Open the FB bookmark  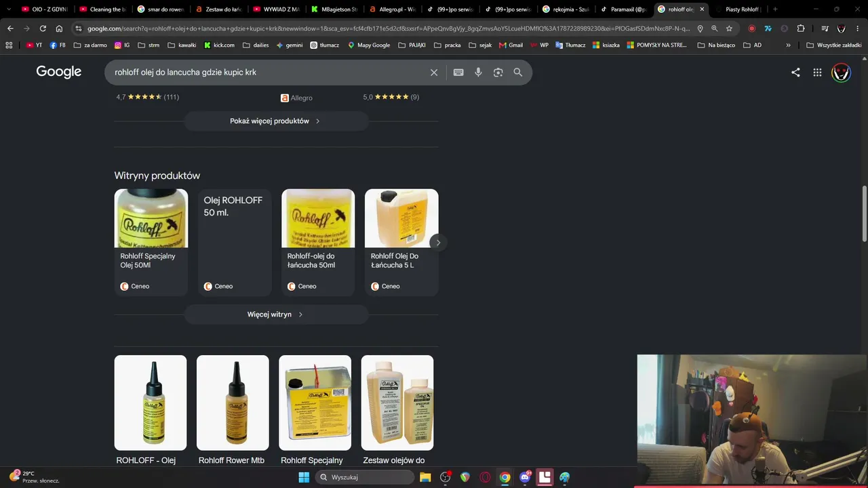click(x=58, y=45)
